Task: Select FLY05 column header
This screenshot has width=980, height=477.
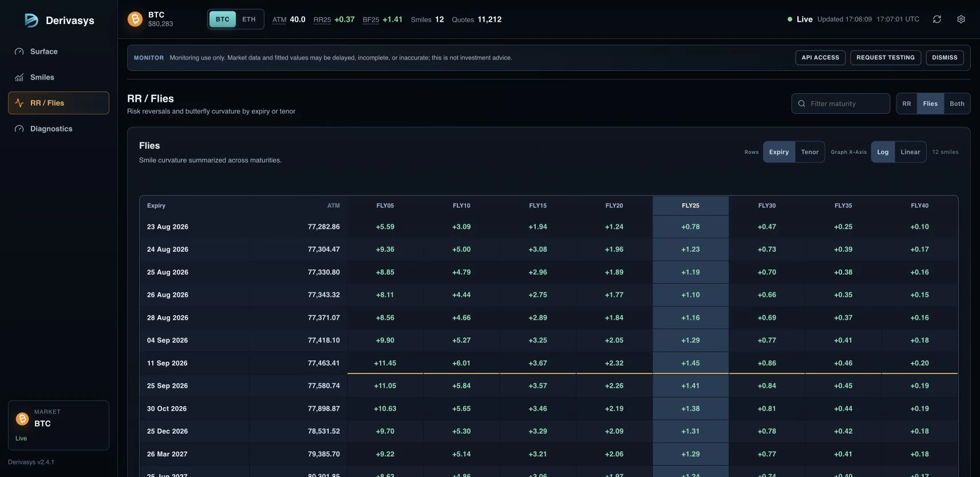Action: (x=385, y=205)
